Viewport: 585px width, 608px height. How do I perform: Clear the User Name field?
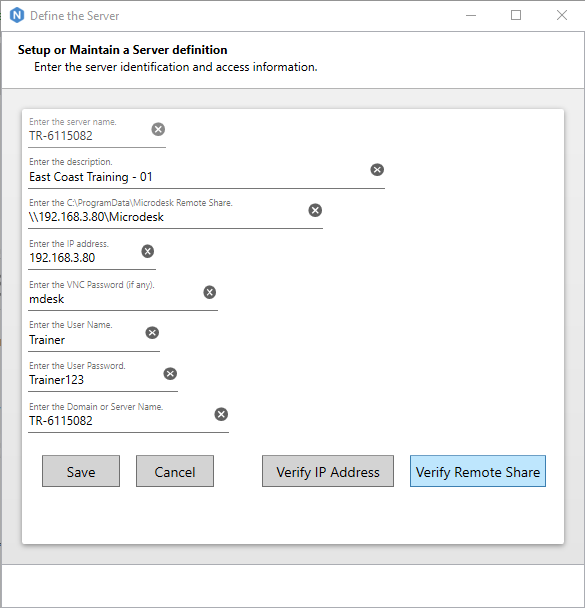coord(152,333)
